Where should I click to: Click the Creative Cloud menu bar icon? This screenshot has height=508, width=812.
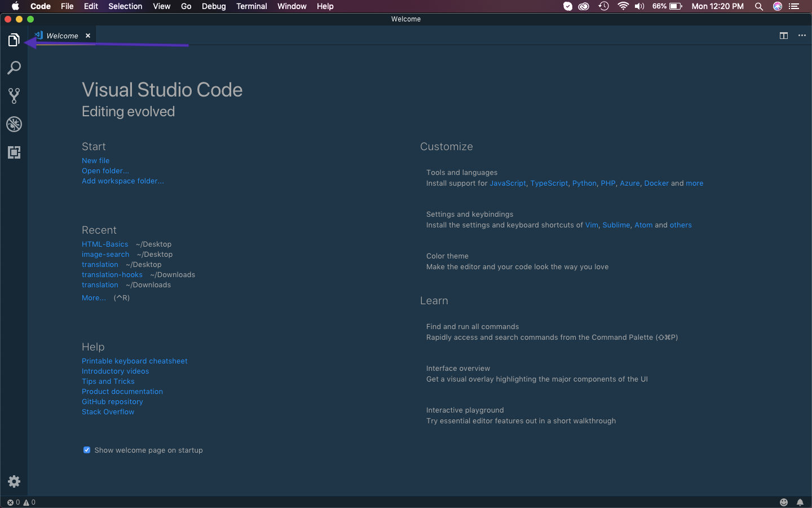584,6
